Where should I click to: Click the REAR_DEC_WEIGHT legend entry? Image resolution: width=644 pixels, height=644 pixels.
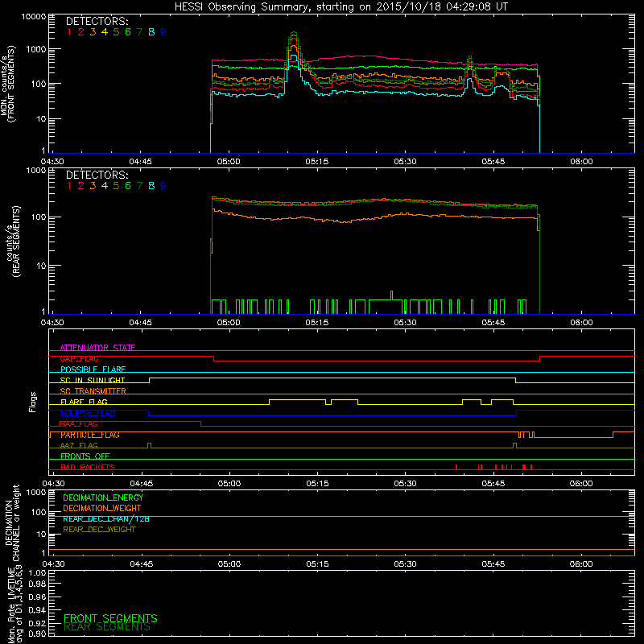(99, 530)
